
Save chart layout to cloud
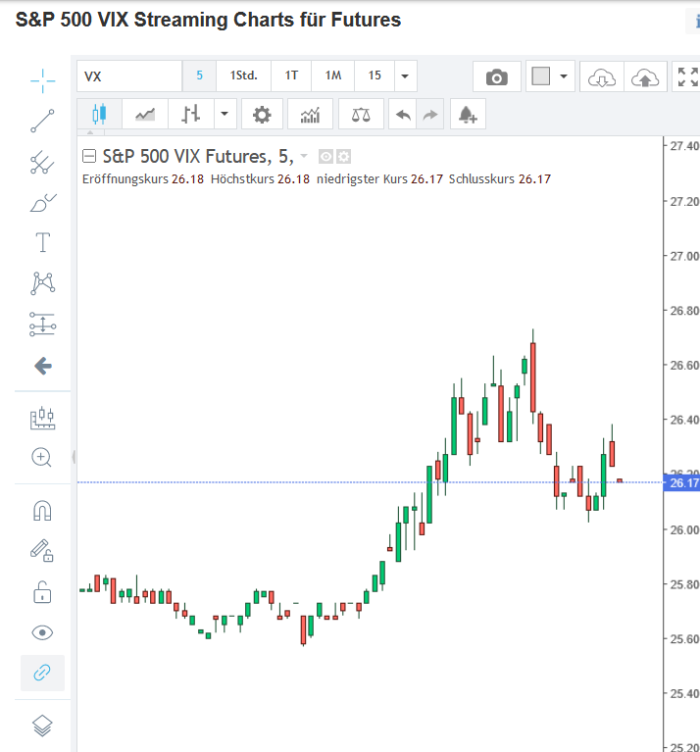click(x=645, y=77)
